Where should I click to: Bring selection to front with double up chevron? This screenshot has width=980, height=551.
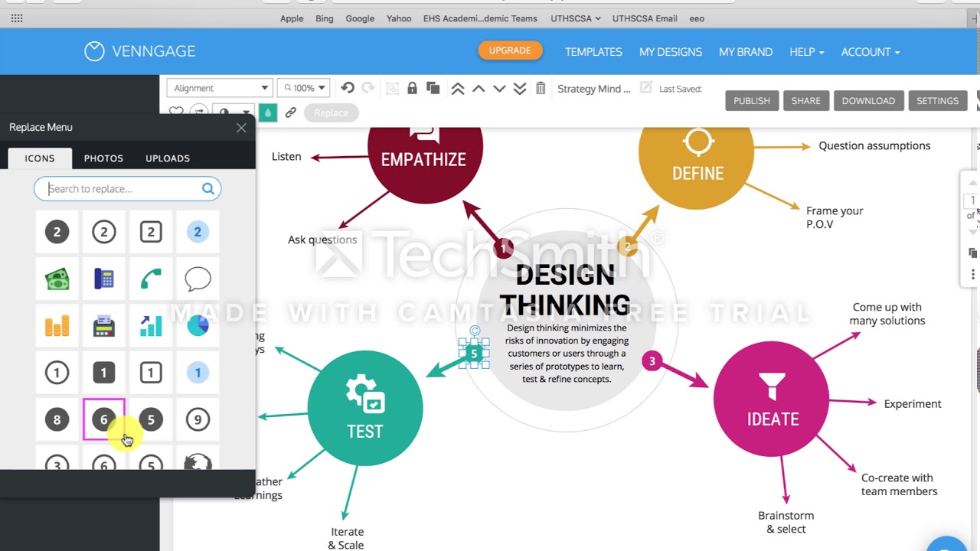pyautogui.click(x=458, y=89)
